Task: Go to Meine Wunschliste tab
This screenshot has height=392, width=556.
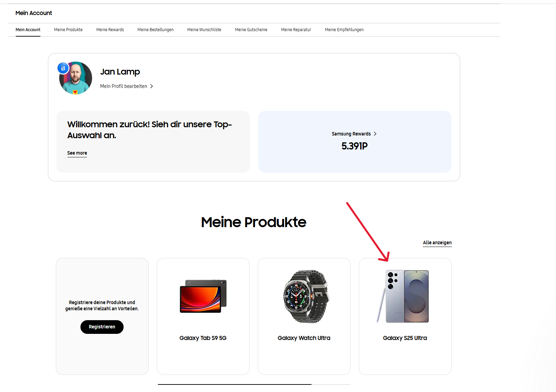Action: (x=204, y=30)
